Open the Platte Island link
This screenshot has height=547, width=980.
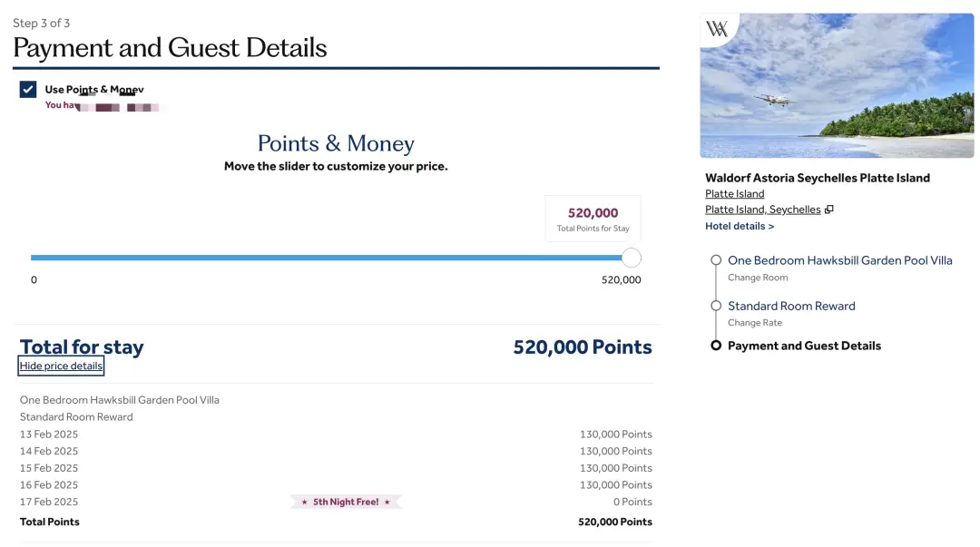(x=734, y=193)
